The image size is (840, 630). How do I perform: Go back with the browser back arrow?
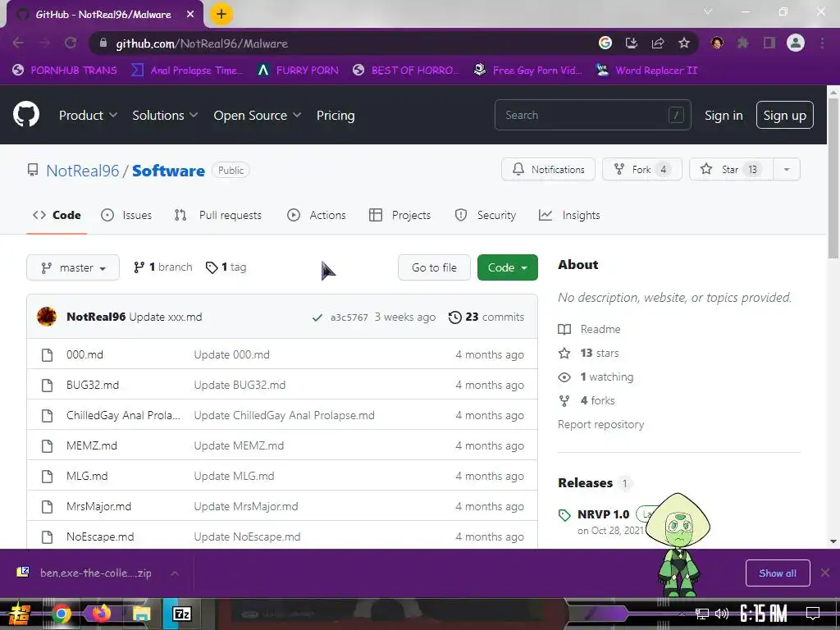tap(18, 43)
